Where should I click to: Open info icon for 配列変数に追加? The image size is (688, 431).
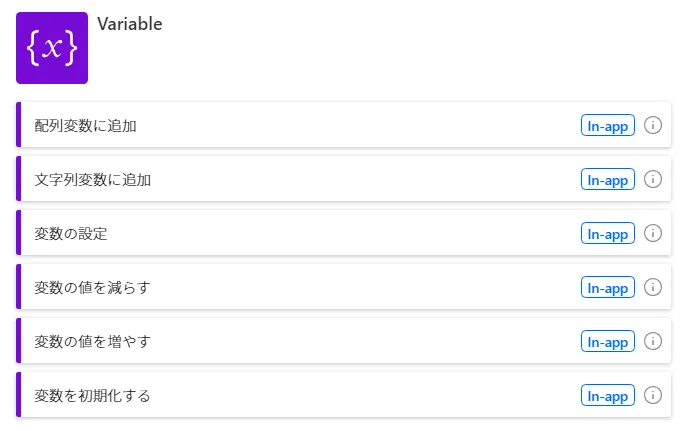point(653,126)
